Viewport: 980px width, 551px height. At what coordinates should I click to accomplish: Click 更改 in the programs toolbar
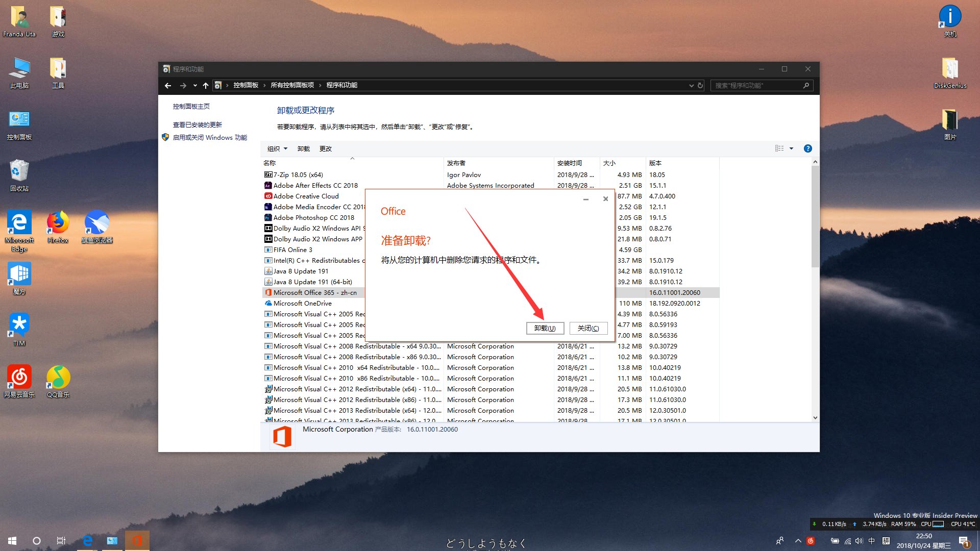(x=326, y=149)
